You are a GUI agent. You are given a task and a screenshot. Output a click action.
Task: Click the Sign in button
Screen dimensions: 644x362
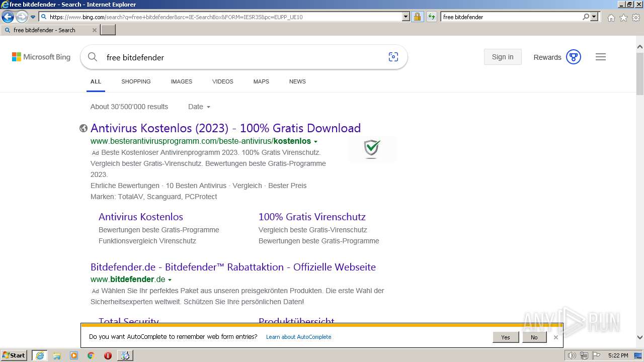point(503,57)
